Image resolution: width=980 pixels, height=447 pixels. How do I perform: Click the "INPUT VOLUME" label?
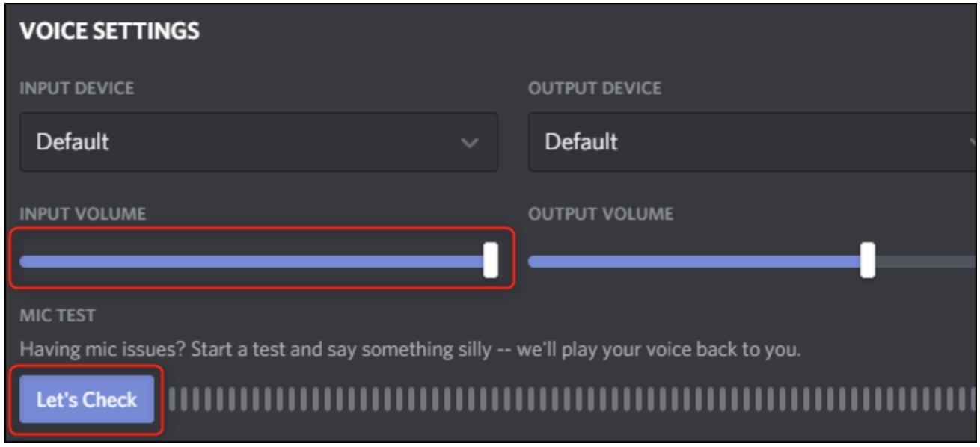[82, 215]
